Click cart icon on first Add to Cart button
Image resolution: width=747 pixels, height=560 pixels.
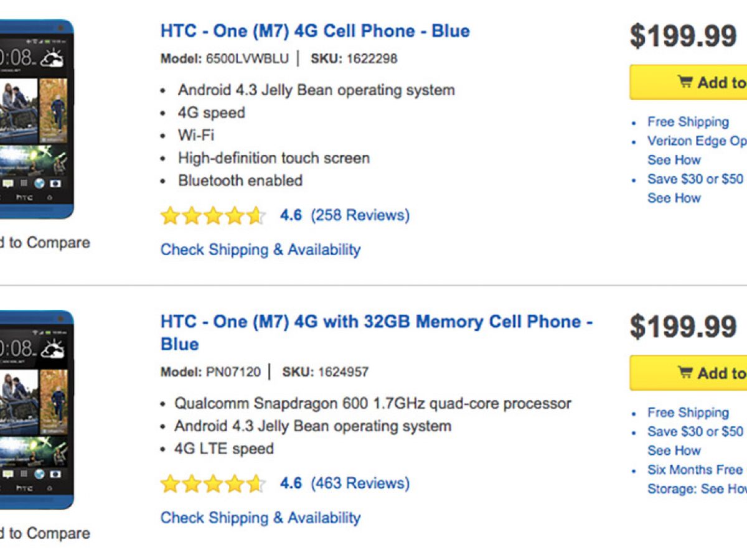coord(685,82)
